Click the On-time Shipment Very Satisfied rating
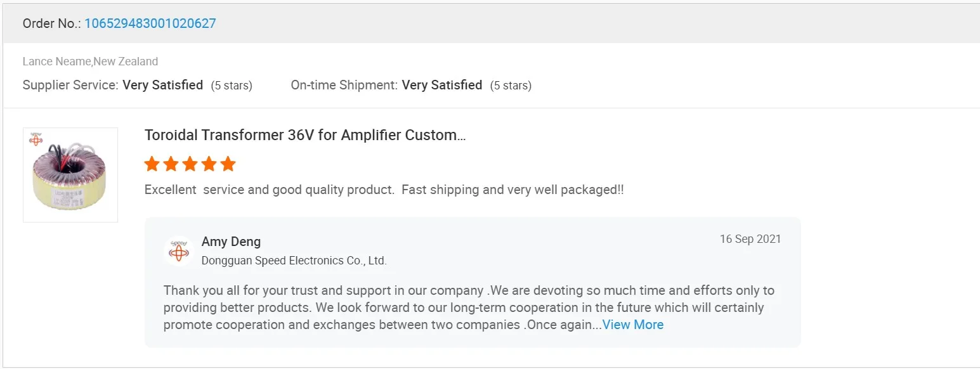The width and height of the screenshot is (980, 369). click(x=442, y=85)
